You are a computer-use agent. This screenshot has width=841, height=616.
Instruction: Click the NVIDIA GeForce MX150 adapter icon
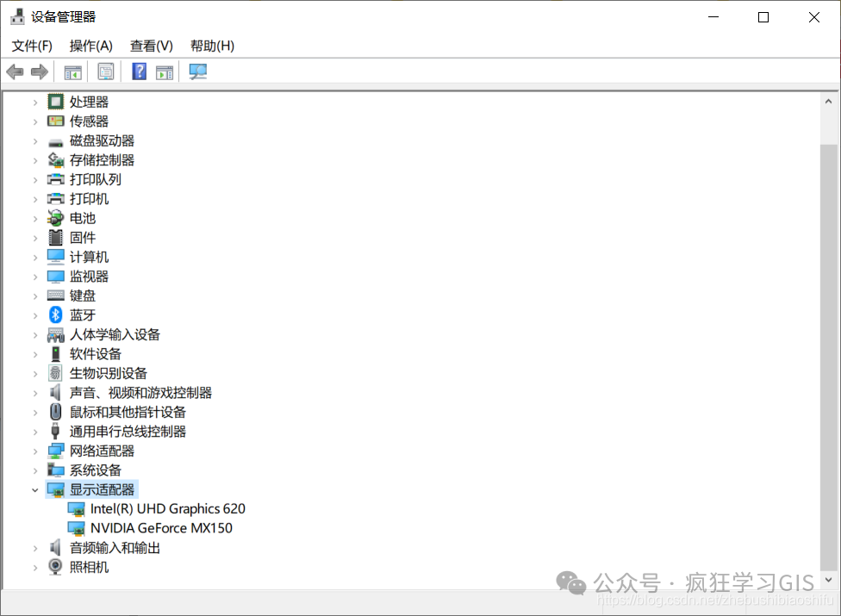(x=76, y=528)
